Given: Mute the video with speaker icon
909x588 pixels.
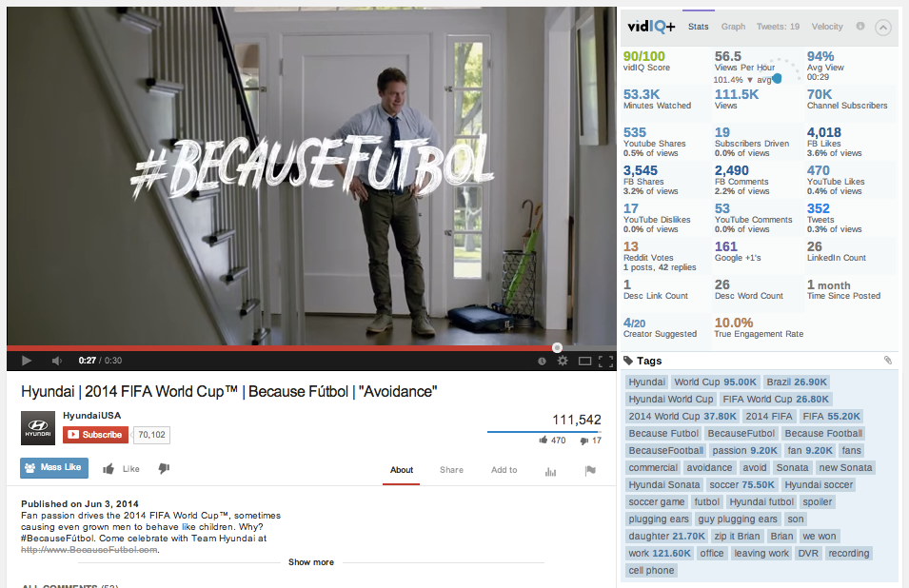Looking at the screenshot, I should coord(57,361).
